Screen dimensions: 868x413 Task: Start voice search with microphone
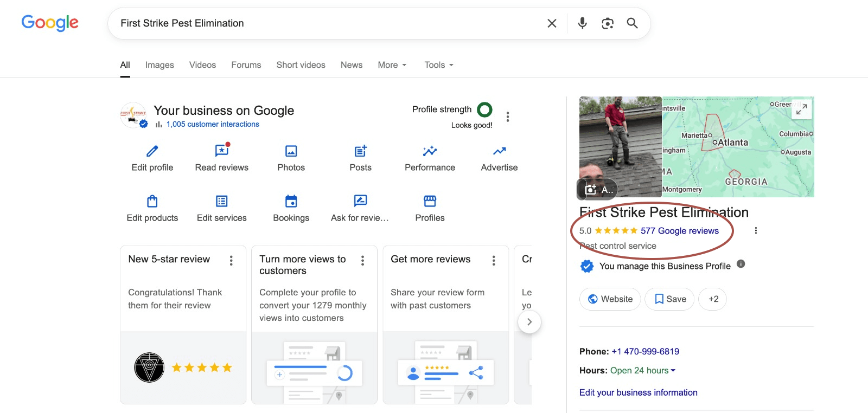(582, 23)
